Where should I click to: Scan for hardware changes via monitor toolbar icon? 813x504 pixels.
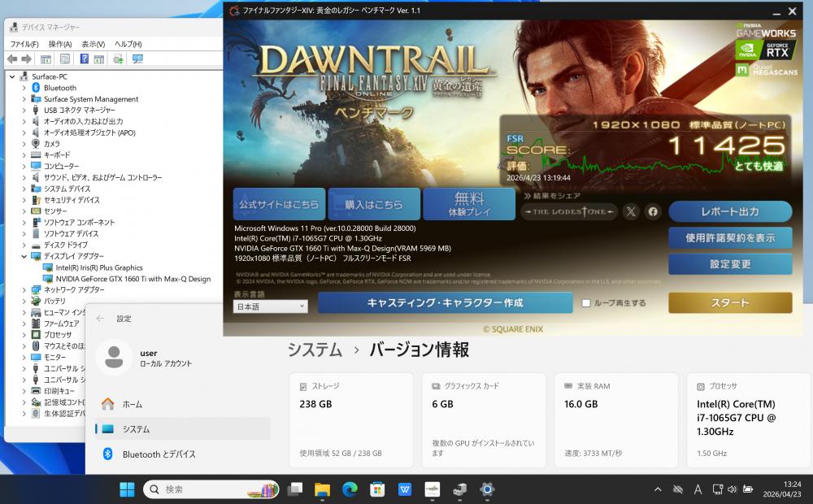point(137,59)
